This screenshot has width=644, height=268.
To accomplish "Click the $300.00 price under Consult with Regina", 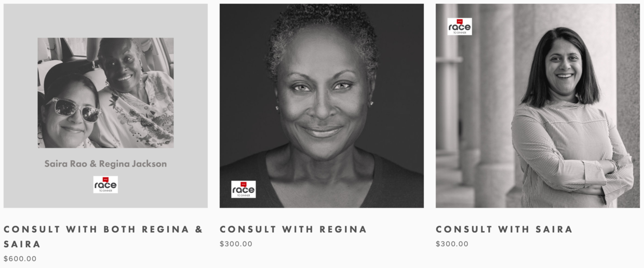I will (236, 244).
